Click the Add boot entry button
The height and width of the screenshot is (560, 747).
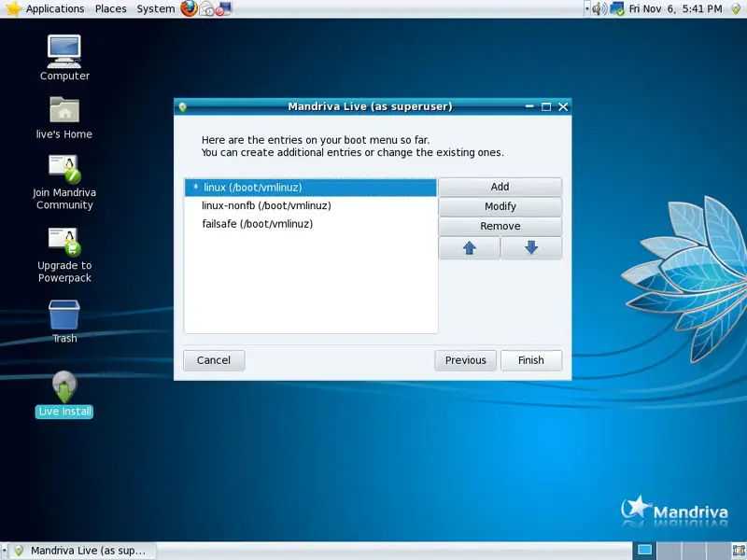(x=500, y=187)
